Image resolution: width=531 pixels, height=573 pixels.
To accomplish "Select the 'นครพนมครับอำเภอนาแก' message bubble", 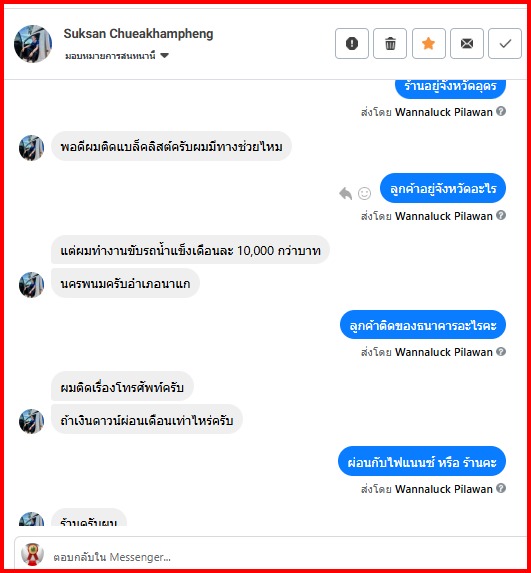I will tap(125, 283).
